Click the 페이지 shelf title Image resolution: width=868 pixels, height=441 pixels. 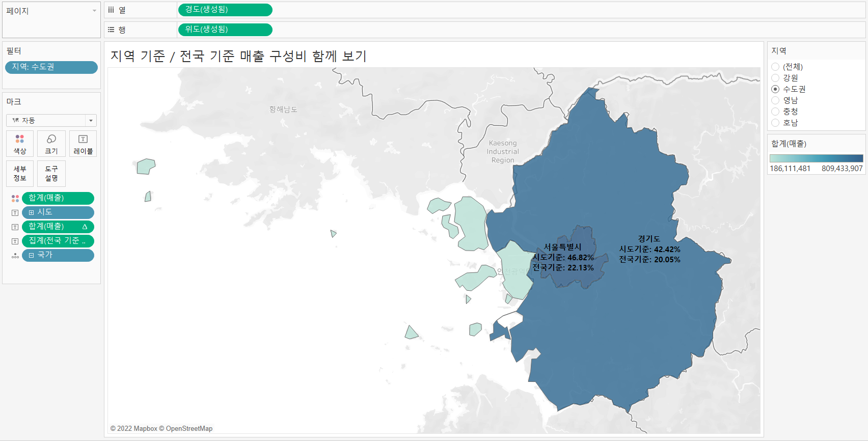click(x=17, y=11)
